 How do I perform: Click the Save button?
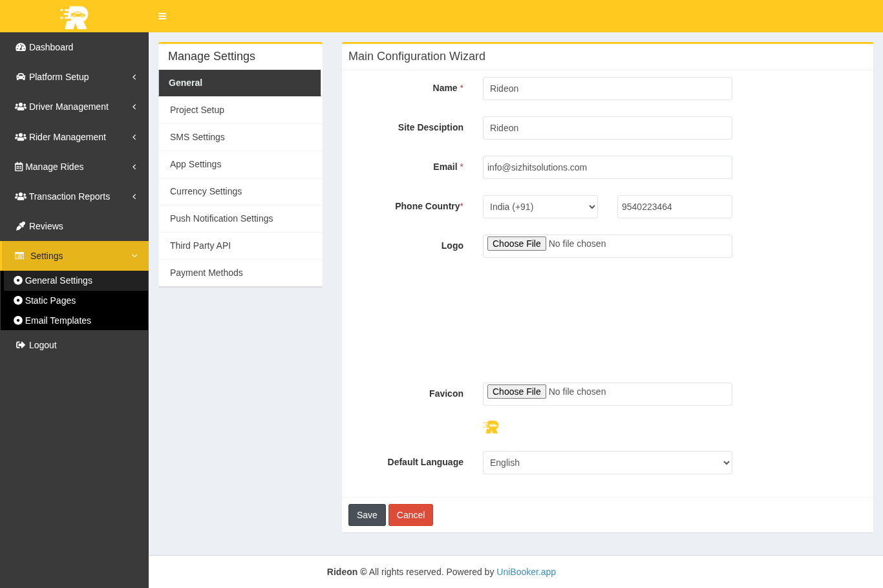tap(367, 515)
